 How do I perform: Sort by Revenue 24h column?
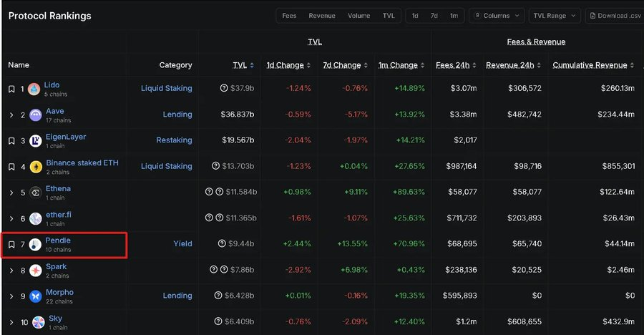point(539,65)
